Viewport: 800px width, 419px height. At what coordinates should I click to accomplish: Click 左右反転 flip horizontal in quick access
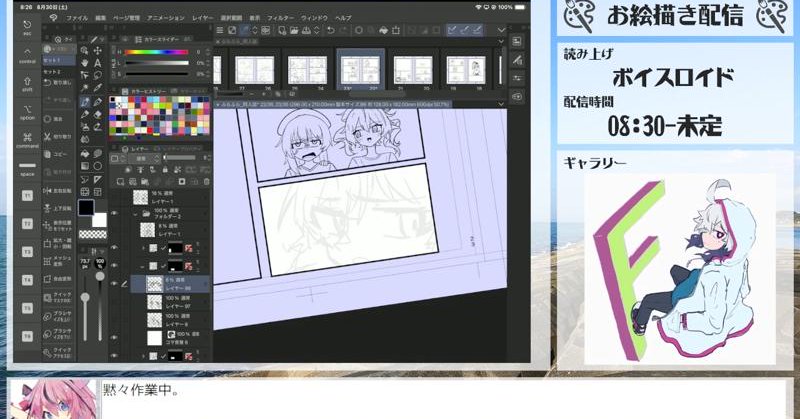coord(58,190)
